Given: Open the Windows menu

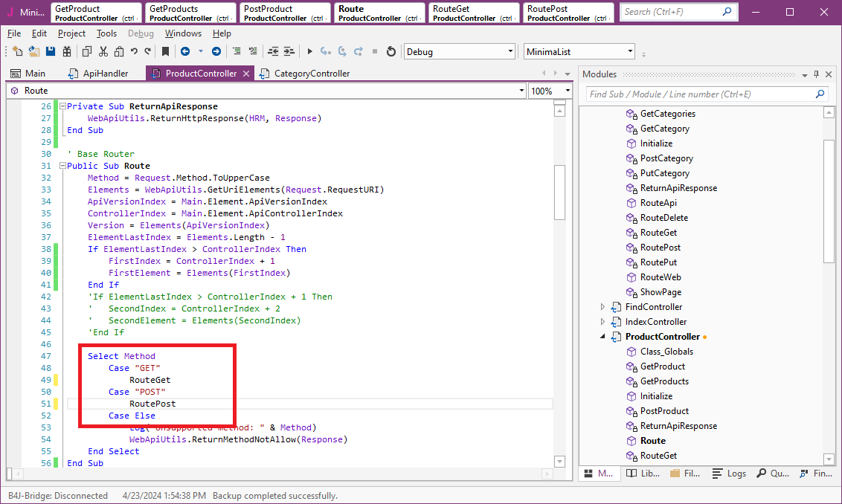Looking at the screenshot, I should [183, 33].
